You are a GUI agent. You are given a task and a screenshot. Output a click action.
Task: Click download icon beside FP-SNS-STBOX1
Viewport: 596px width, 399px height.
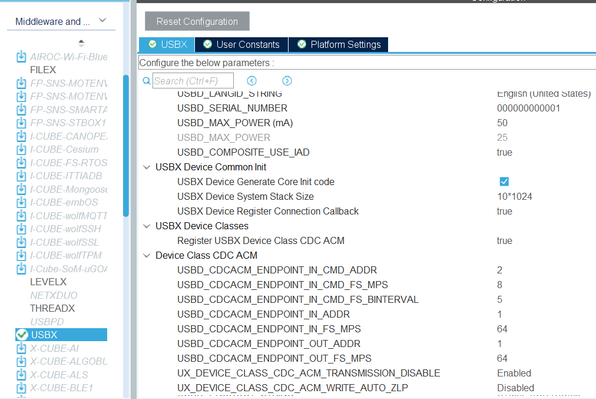[x=21, y=123]
